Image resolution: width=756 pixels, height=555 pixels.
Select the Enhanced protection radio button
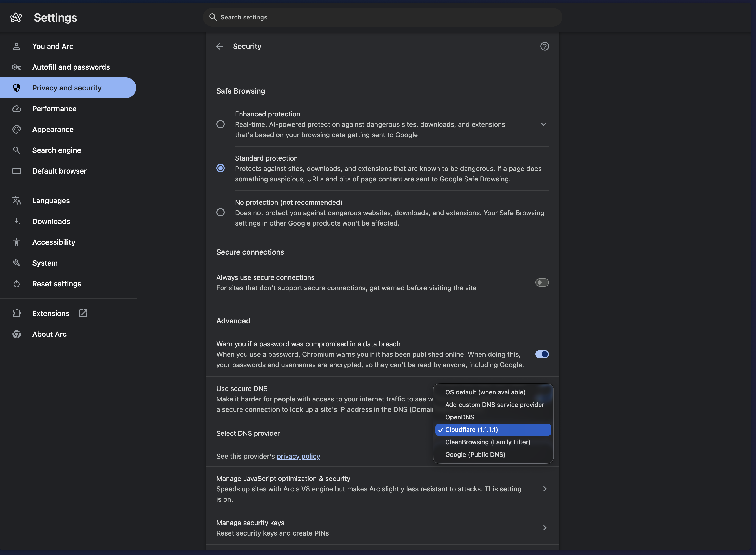click(x=220, y=124)
